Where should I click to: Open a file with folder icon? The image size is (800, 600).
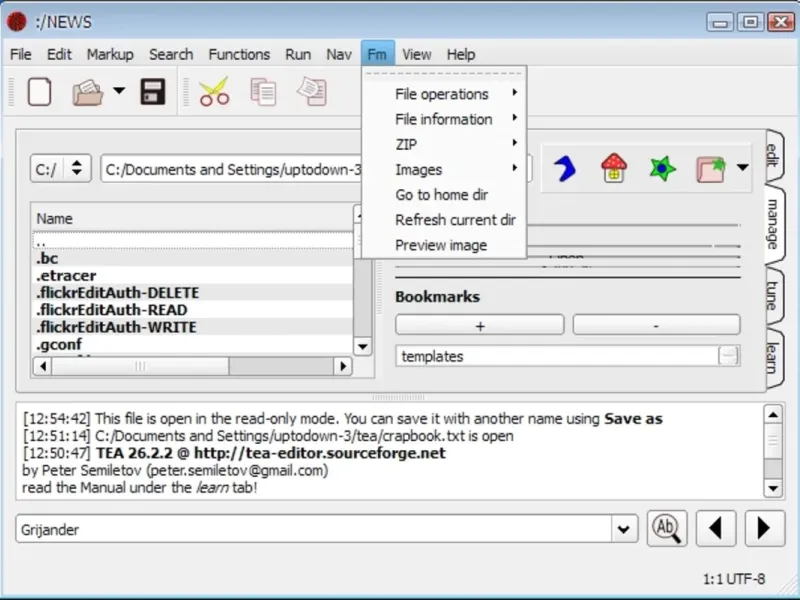(x=88, y=92)
